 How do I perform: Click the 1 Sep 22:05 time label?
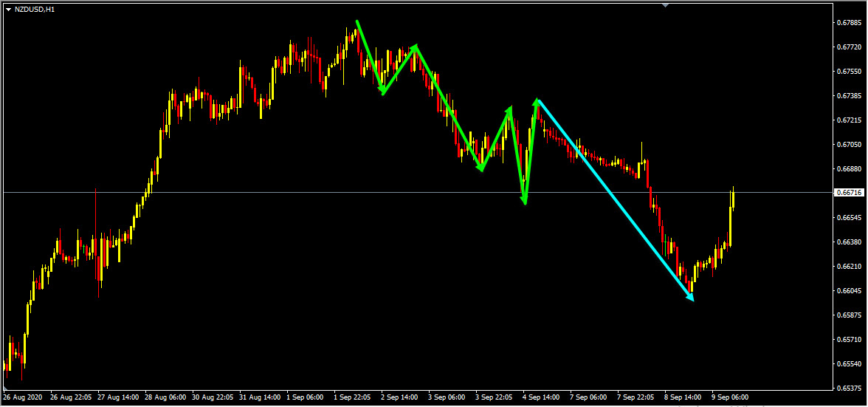pyautogui.click(x=353, y=397)
